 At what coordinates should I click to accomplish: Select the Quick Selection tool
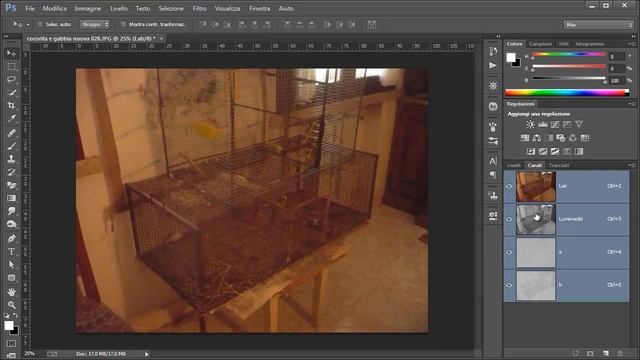11,92
